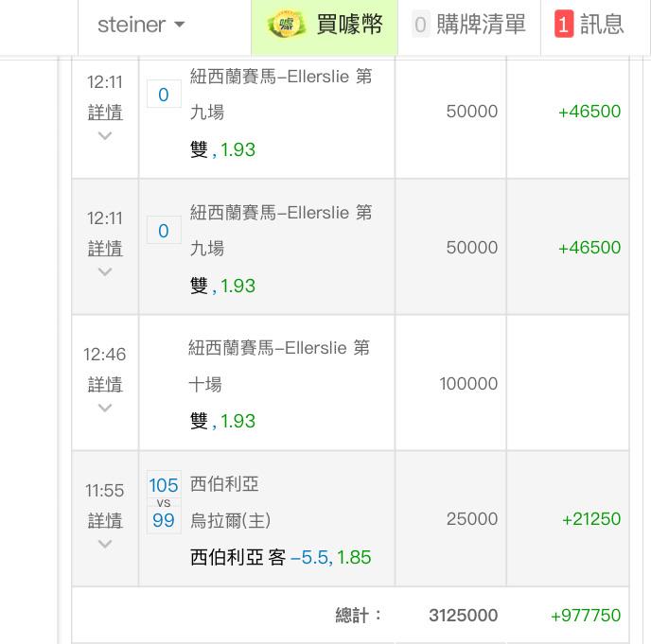Expand chevron under the 11:55 bet
651x644 pixels.
(x=105, y=544)
